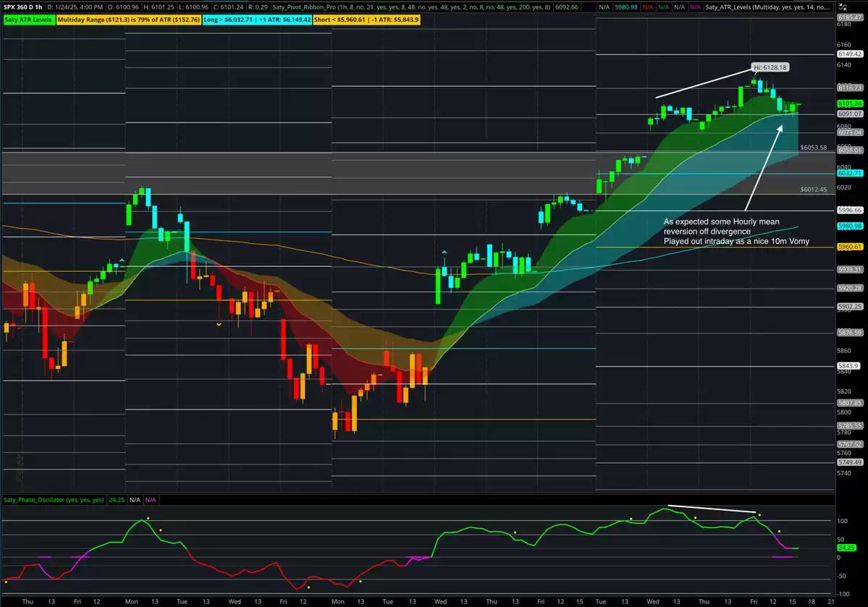Screen dimensions: 868x607
Task: Click the 5785.55 price axis tag
Action: click(x=850, y=425)
